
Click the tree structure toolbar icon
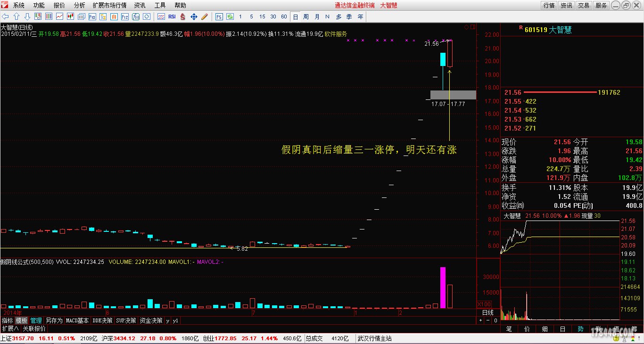pos(103,16)
